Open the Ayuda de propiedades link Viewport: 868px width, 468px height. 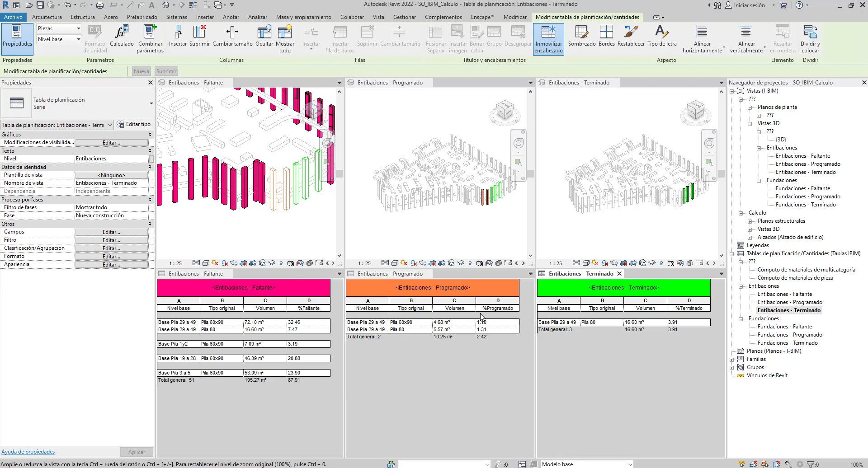point(28,452)
